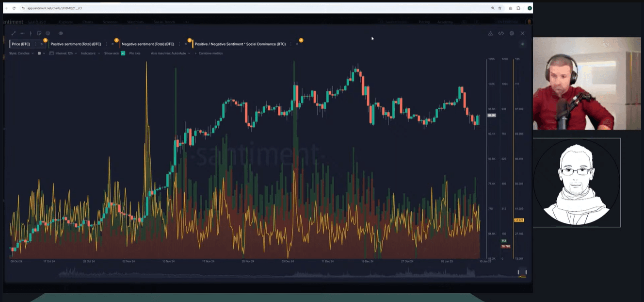Viewport: 644px width, 302px height.
Task: Open the embed code icon
Action: [x=501, y=34]
